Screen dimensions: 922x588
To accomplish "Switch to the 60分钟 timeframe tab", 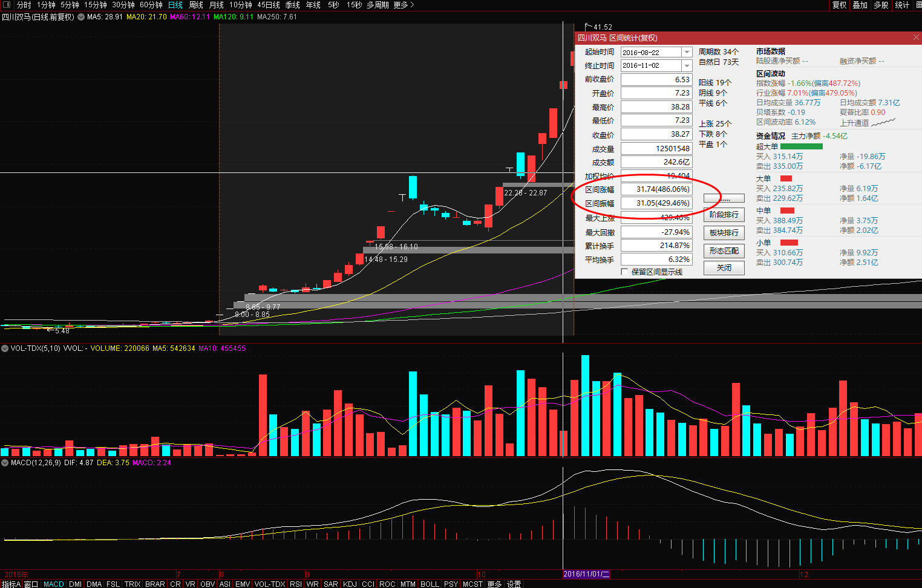I will pos(151,5).
